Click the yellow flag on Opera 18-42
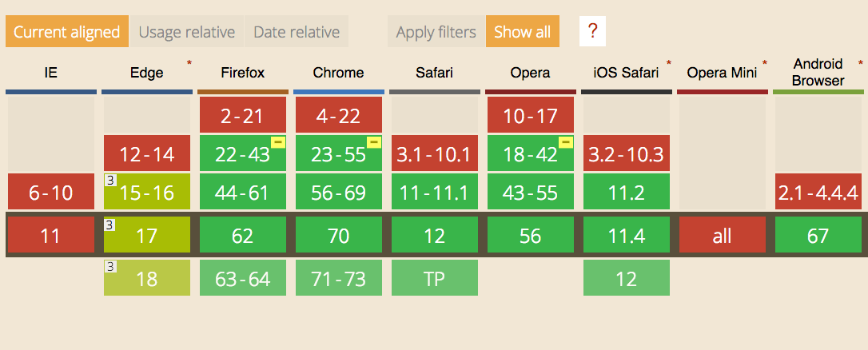The width and height of the screenshot is (868, 350). 567,142
